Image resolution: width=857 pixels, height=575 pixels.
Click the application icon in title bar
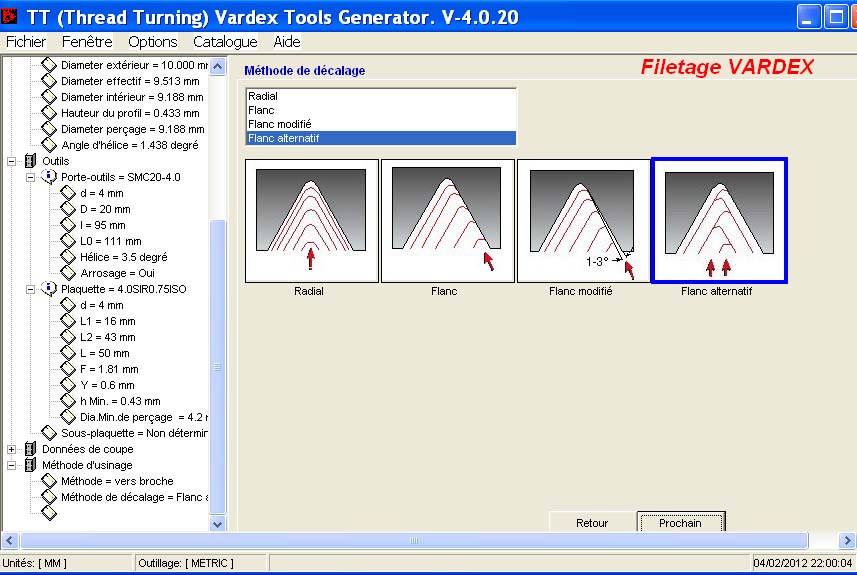[9, 16]
